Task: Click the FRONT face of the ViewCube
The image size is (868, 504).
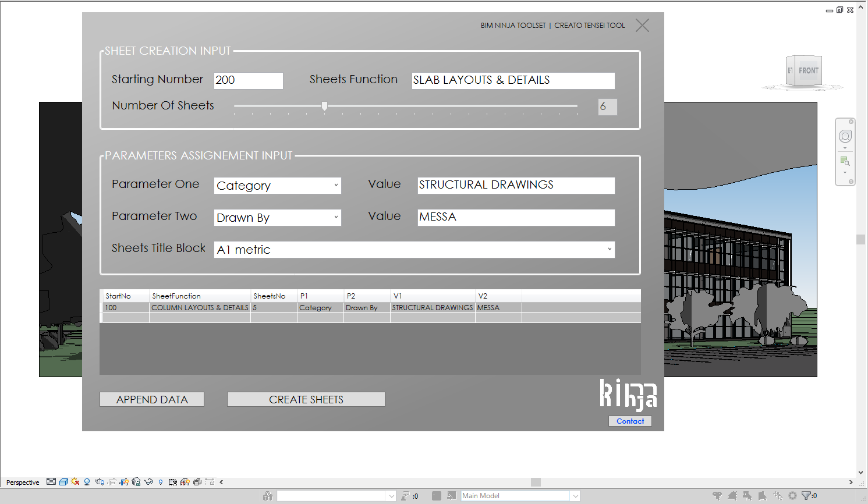Action: tap(808, 71)
